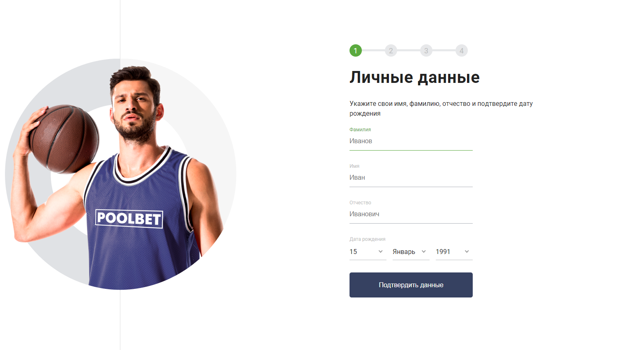The width and height of the screenshot is (644, 350).
Task: Focus the Фамилия field with Иванов
Action: click(411, 141)
